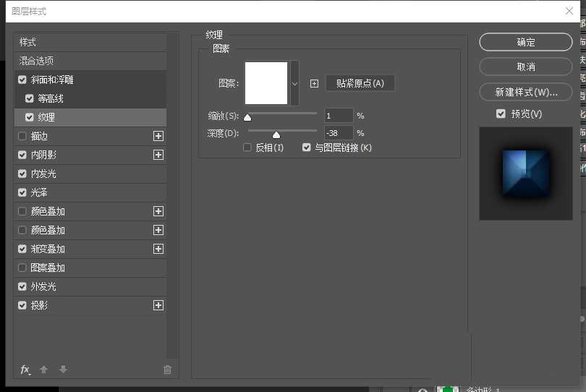Click the 贴紧原点(A) button

point(360,83)
